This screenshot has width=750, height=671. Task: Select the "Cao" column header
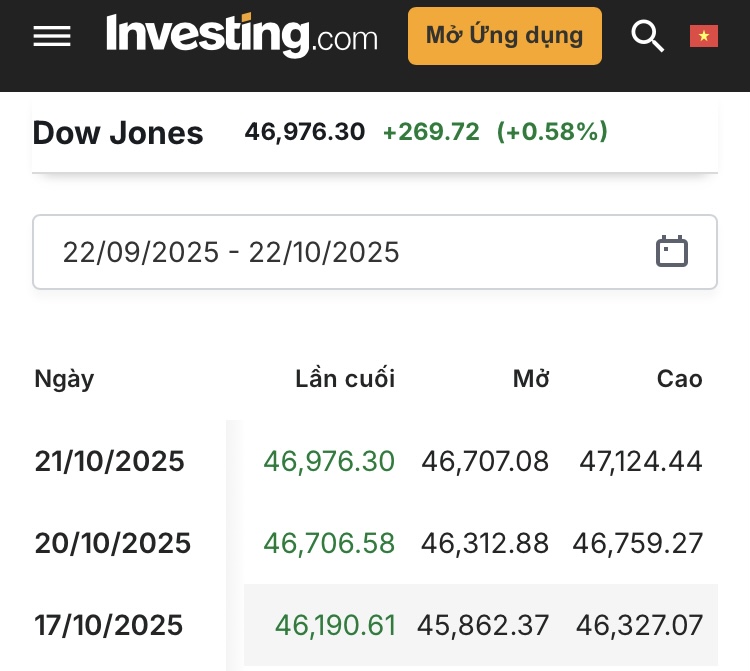(680, 379)
